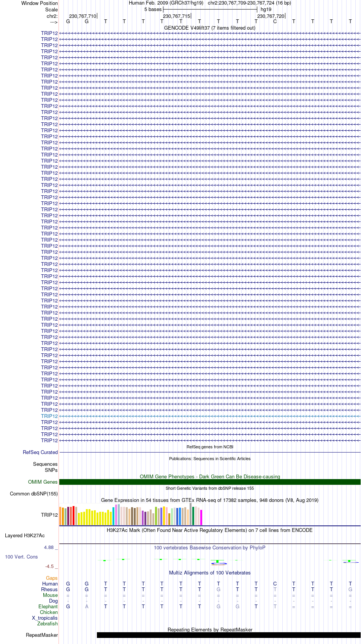Select the Elephant species row label
Image resolution: width=361 pixels, height=644 pixels.
pos(48,606)
